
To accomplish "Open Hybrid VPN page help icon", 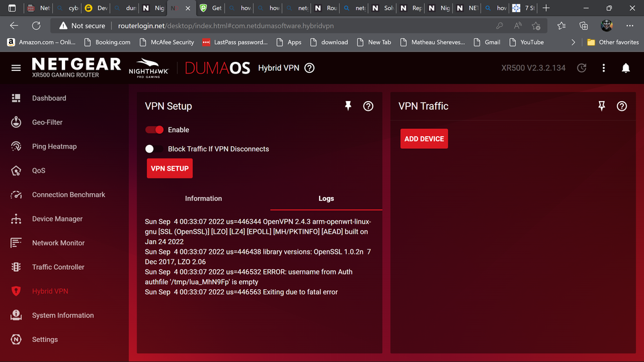I will pyautogui.click(x=309, y=68).
